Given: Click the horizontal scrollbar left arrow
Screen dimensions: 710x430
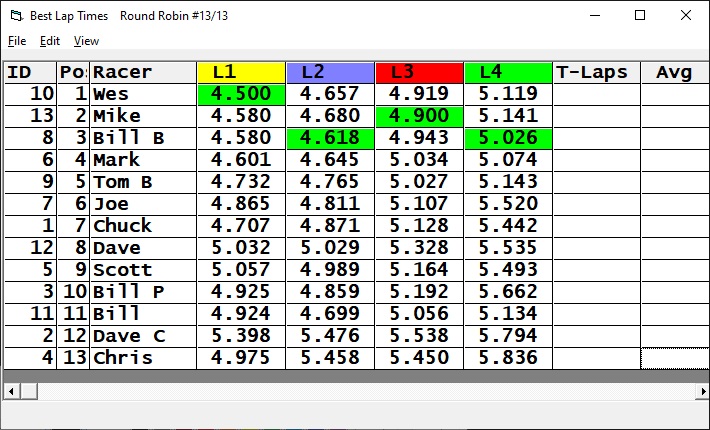Looking at the screenshot, I should pyautogui.click(x=10, y=390).
